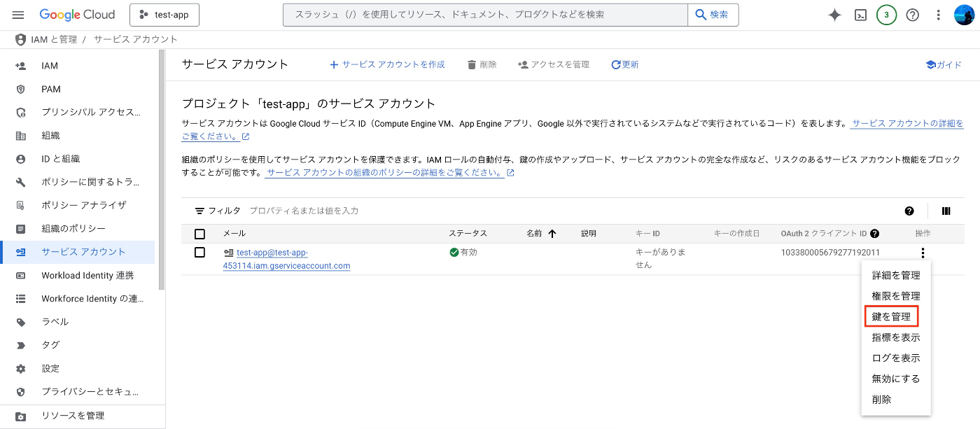
Task: Open プリンシパル アクセス sidebar item
Action: click(91, 112)
